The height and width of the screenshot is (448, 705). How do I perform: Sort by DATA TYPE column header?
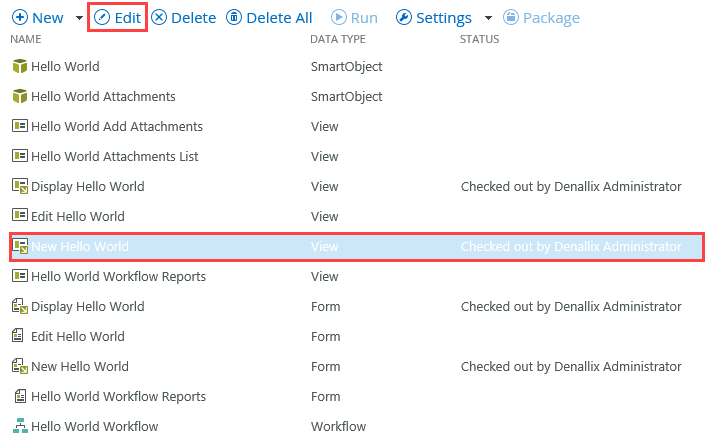tap(338, 40)
